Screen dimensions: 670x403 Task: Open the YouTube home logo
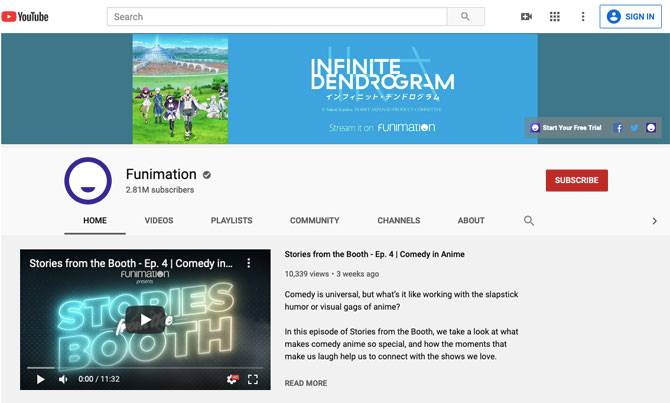(x=25, y=17)
